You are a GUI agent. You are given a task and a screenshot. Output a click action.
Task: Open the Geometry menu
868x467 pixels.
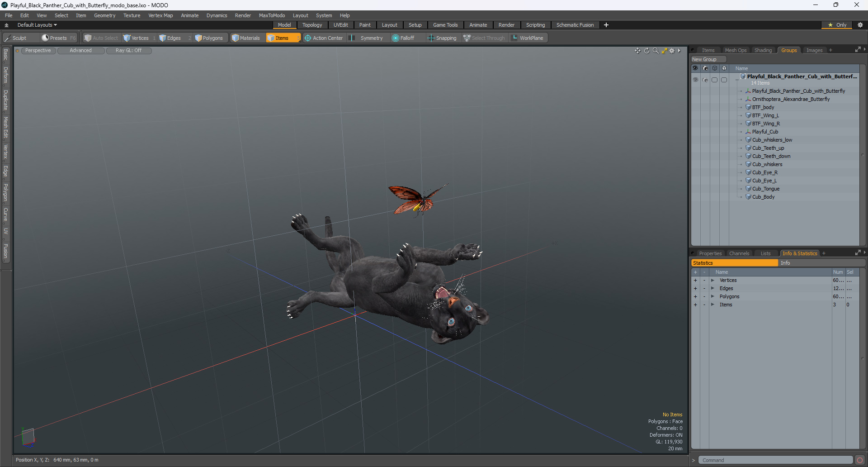point(104,15)
